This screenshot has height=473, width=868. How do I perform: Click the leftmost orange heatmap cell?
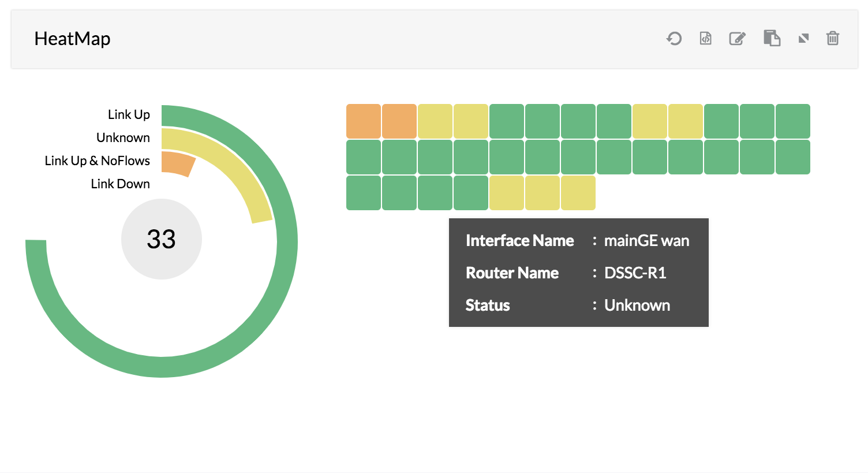[x=364, y=121]
